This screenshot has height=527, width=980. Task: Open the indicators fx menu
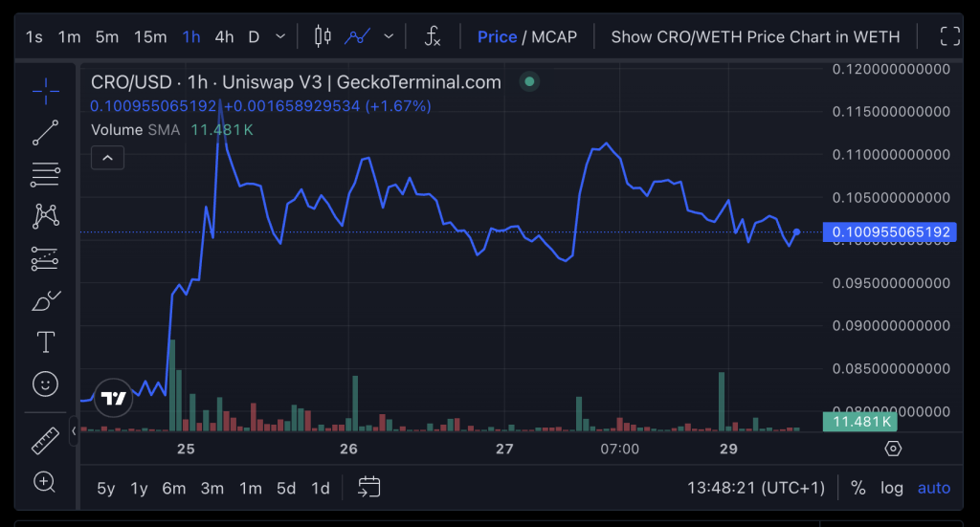pos(433,36)
